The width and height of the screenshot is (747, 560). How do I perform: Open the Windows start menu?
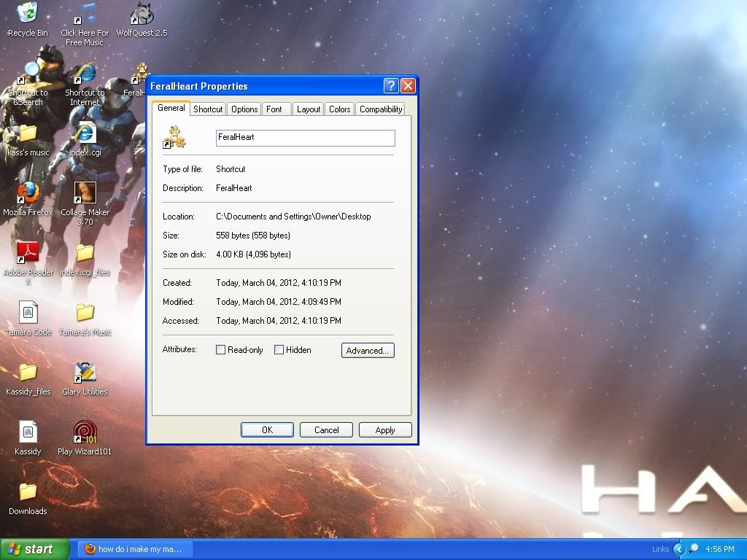tap(35, 549)
